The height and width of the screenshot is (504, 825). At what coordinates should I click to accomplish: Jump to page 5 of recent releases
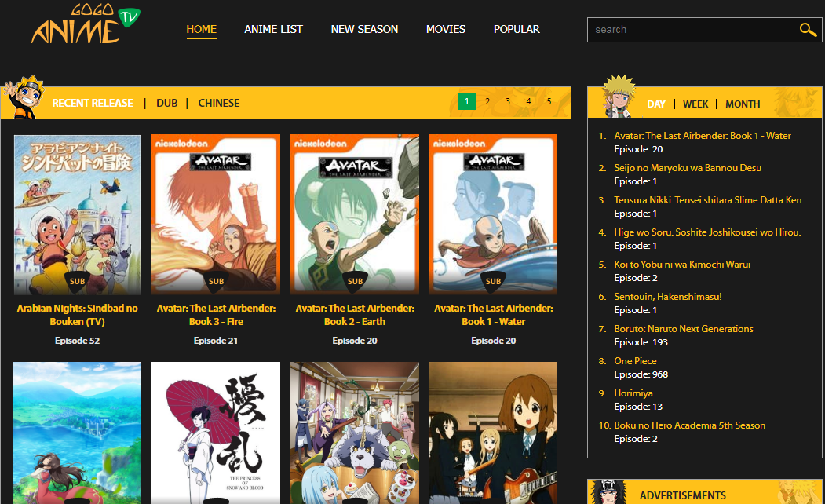[549, 101]
